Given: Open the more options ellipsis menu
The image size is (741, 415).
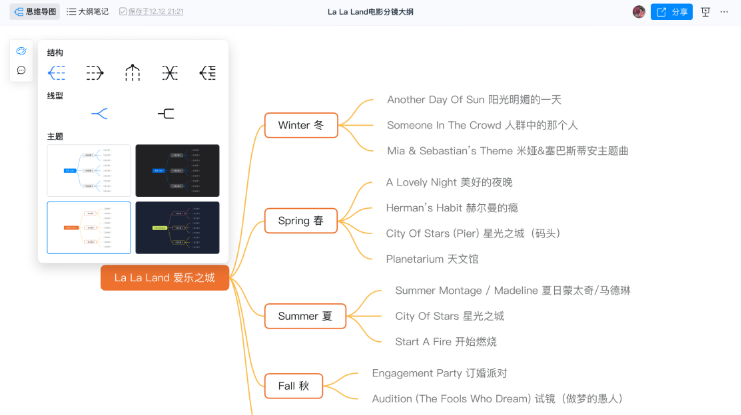Looking at the screenshot, I should [x=724, y=12].
